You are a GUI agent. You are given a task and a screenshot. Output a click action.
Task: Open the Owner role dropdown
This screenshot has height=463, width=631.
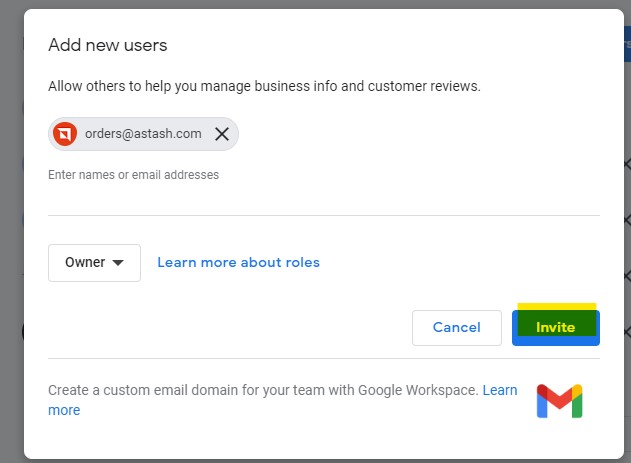pos(94,263)
